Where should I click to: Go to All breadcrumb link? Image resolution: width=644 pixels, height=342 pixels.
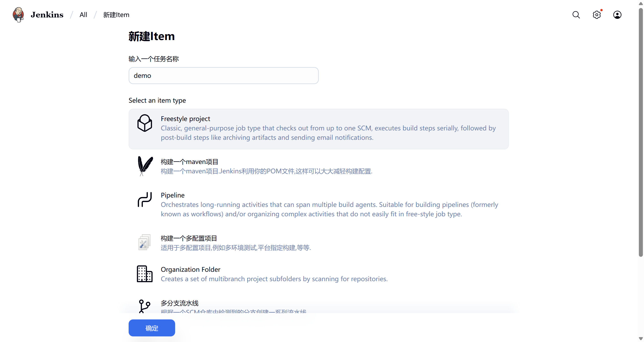point(83,15)
